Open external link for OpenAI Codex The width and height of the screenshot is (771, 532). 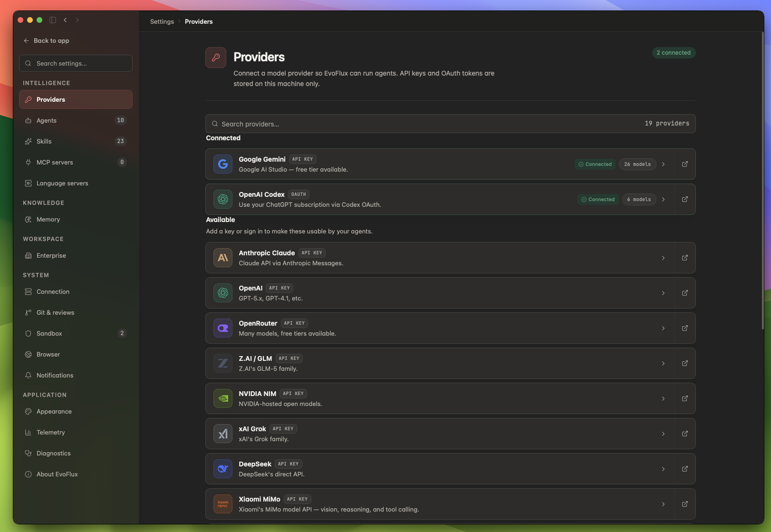[x=684, y=199]
